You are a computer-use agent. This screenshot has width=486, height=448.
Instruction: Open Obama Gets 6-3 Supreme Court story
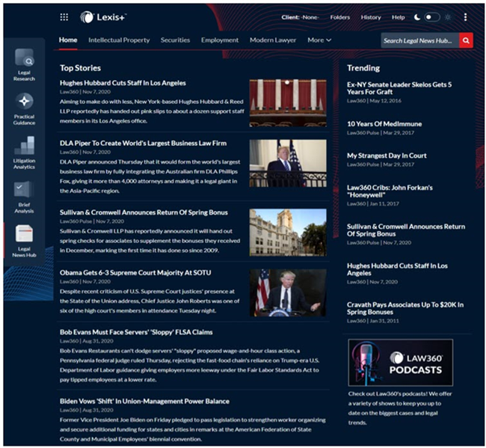135,272
